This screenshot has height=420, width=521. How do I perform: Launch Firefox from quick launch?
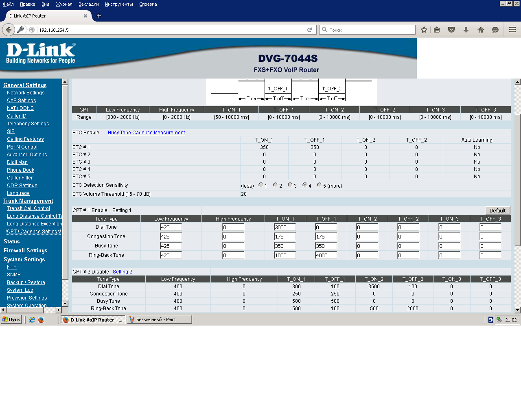(41, 320)
